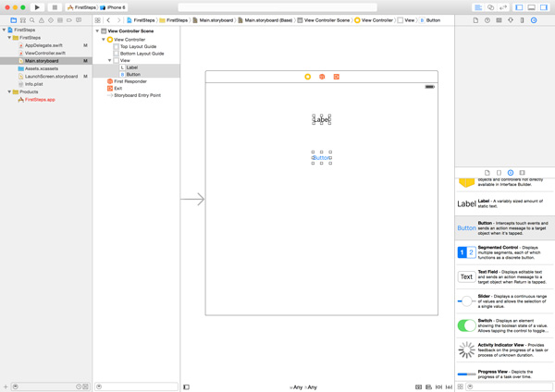
Task: Choose Text Field in object library
Action: [504, 276]
